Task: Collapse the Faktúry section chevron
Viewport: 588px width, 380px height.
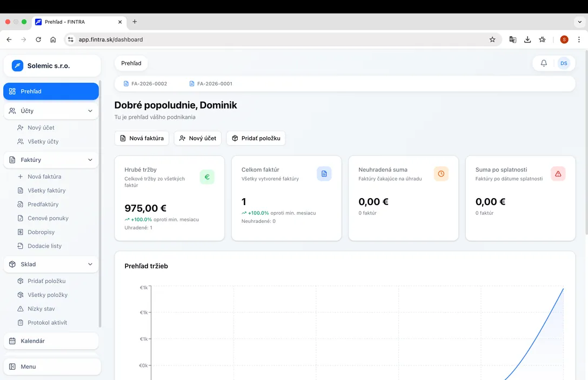Action: pyautogui.click(x=91, y=160)
